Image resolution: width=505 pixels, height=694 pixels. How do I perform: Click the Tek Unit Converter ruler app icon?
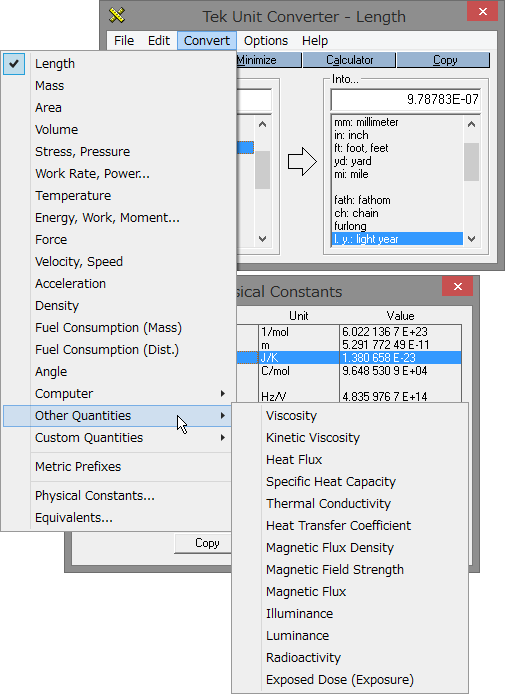pyautogui.click(x=117, y=15)
